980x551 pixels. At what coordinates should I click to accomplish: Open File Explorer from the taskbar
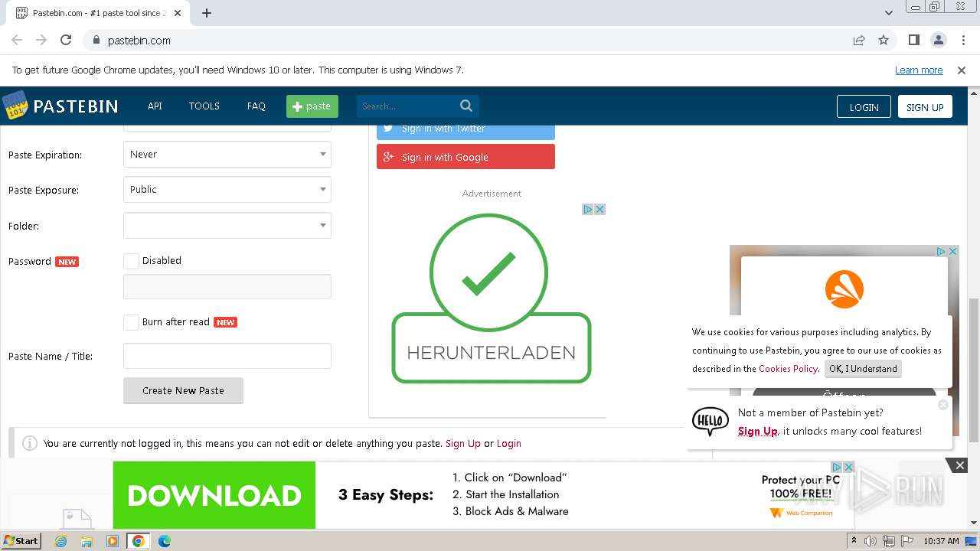coord(87,541)
